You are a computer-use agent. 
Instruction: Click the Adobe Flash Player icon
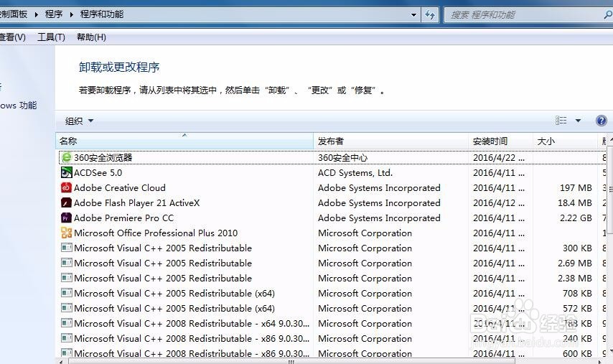67,202
